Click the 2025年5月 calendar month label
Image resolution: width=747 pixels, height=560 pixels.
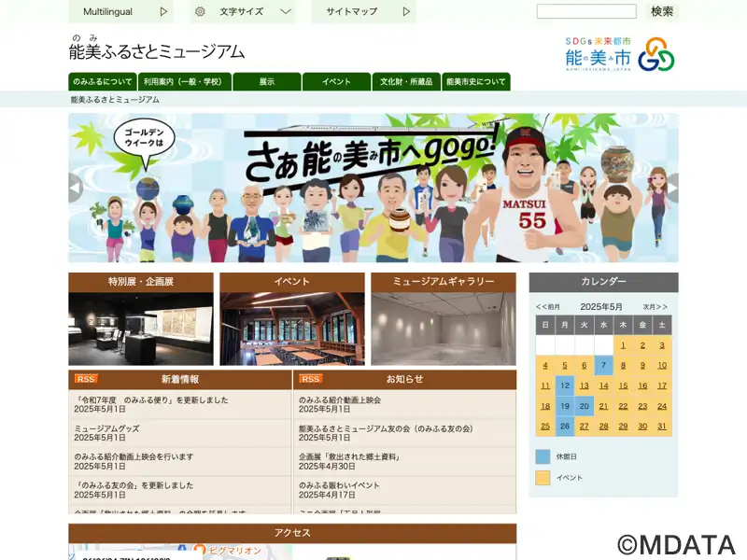[x=601, y=307]
